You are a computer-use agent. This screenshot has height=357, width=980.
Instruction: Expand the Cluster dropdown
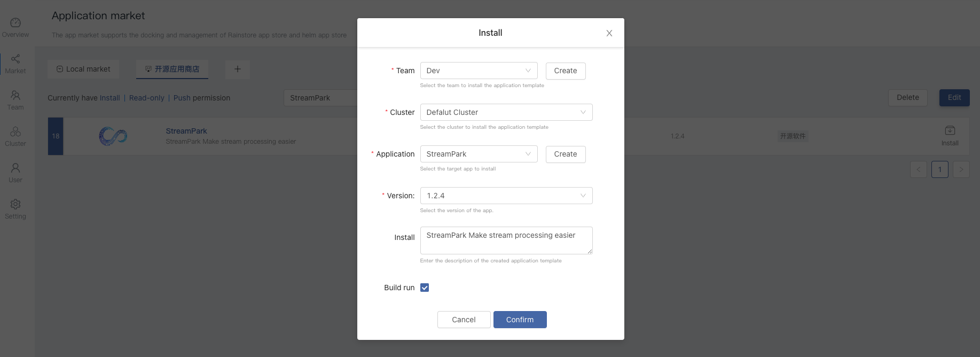coord(506,112)
